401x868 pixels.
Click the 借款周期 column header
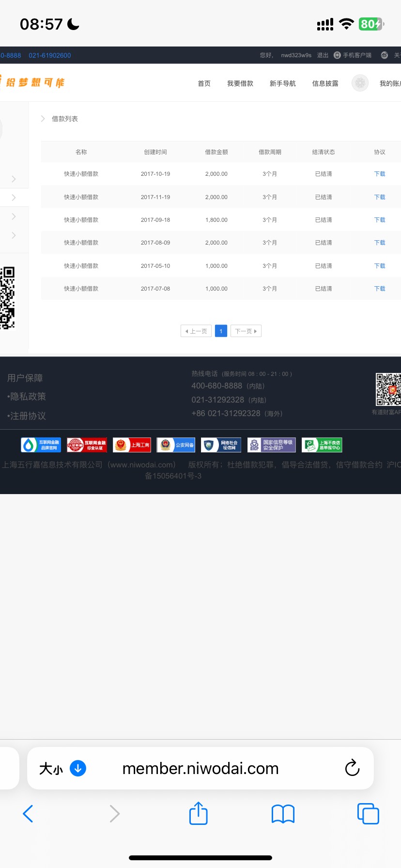pos(270,152)
